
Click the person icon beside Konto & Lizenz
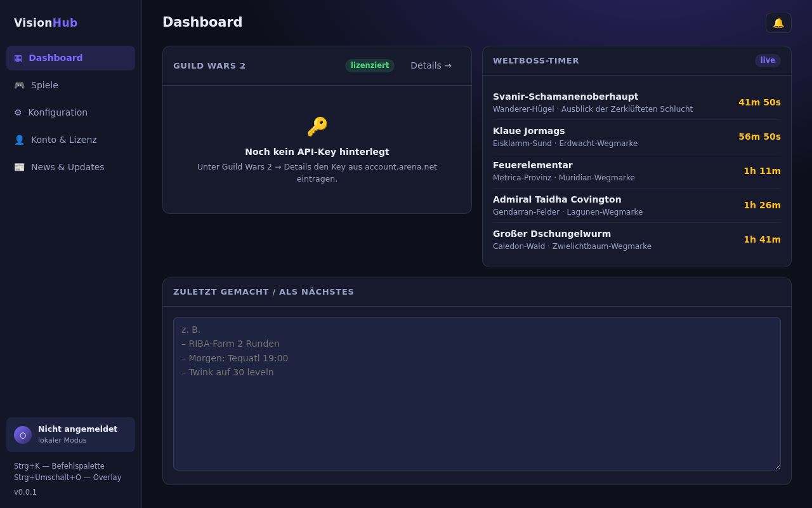pyautogui.click(x=19, y=140)
